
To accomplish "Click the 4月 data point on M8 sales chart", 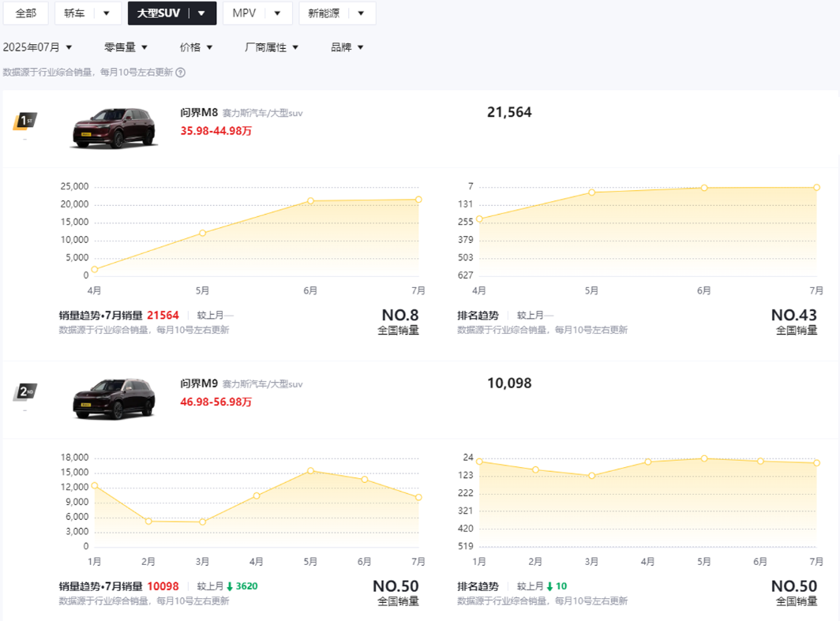I will (x=95, y=269).
